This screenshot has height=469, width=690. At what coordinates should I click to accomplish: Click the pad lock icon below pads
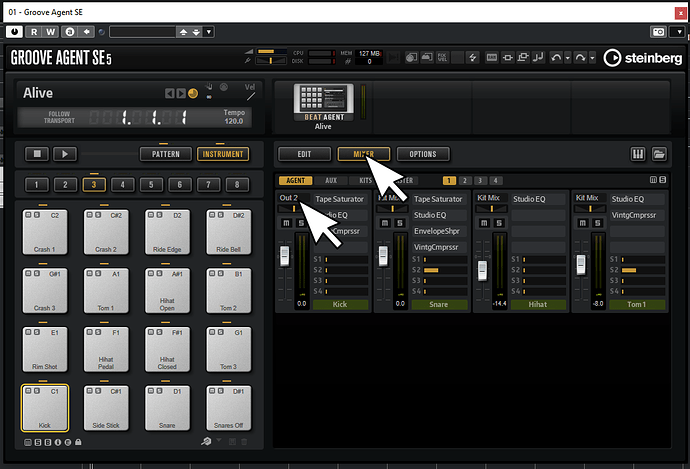[78, 442]
